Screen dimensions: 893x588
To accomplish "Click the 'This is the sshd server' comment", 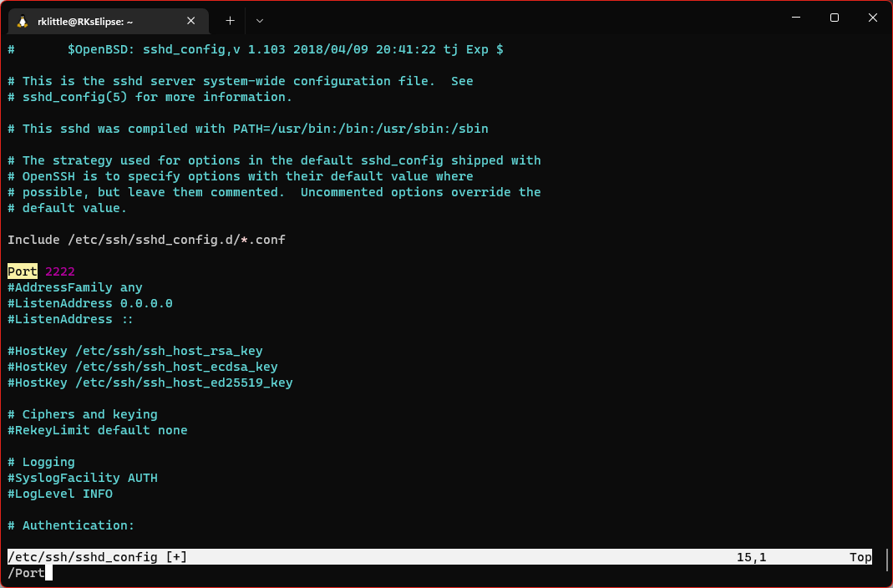I will (x=241, y=81).
